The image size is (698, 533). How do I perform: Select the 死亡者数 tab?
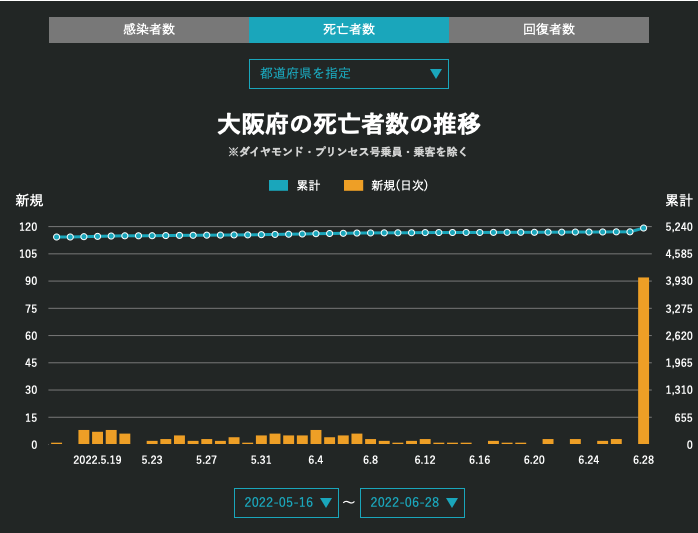(x=349, y=30)
